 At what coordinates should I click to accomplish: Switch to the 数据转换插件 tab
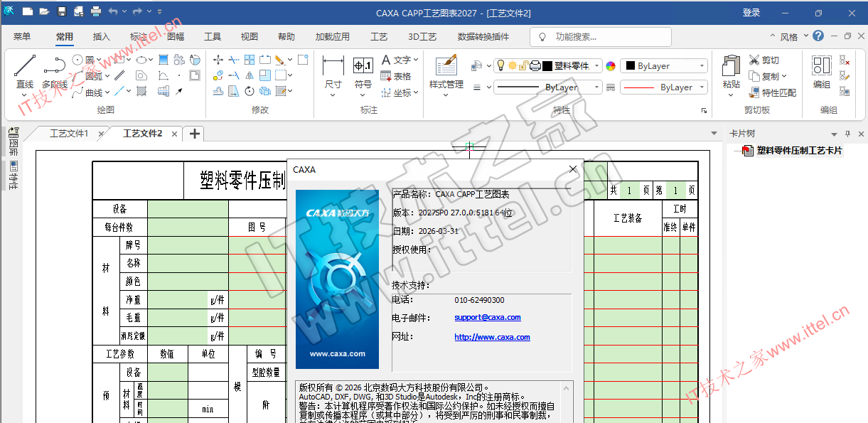tap(483, 37)
